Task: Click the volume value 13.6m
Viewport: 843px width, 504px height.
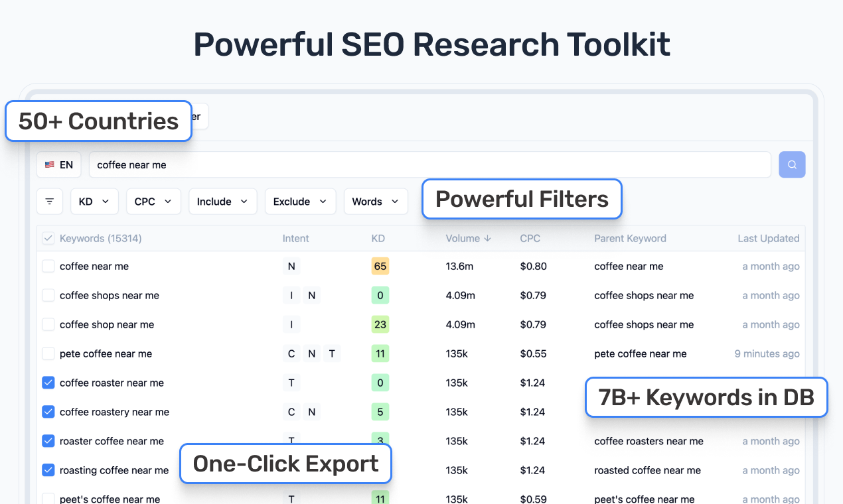Action: 459,266
